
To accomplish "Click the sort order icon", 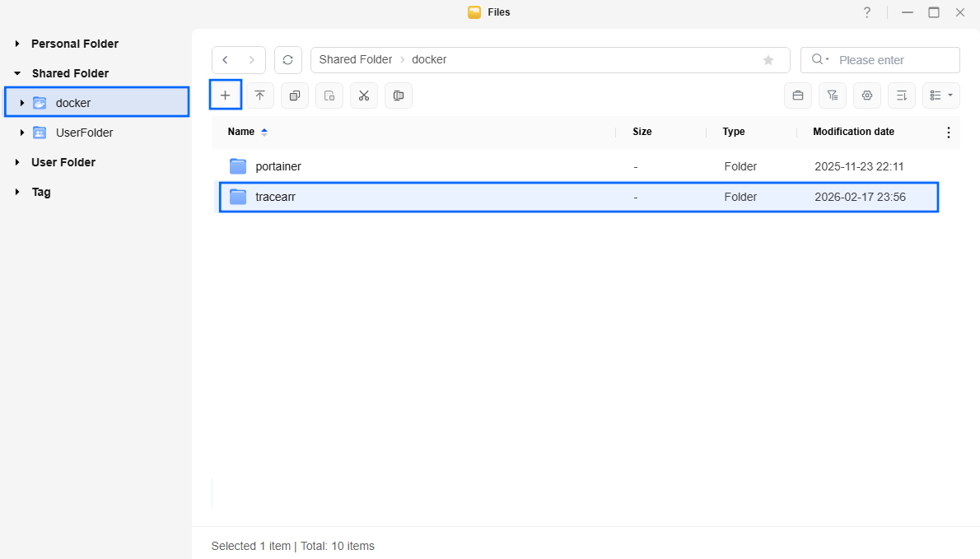I will click(x=901, y=95).
